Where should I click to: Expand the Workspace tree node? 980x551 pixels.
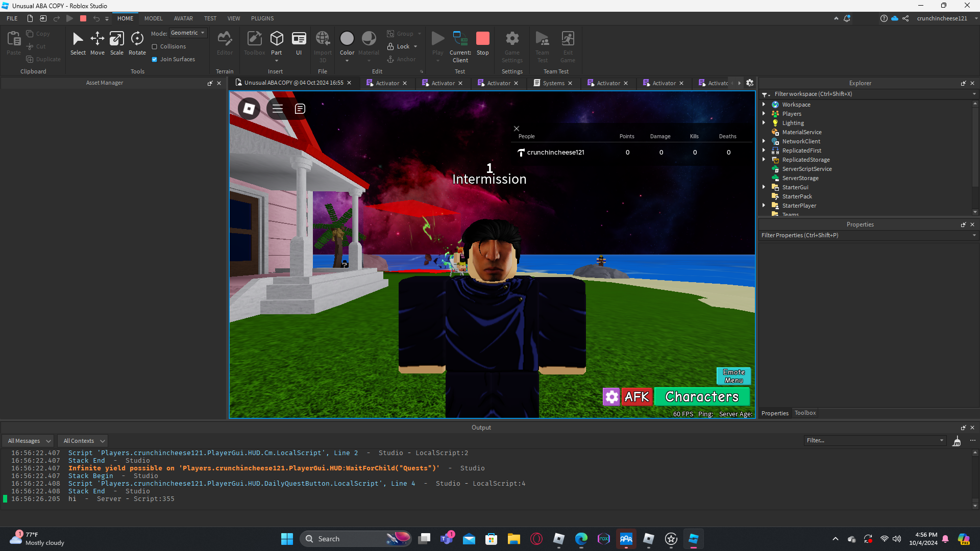(764, 105)
